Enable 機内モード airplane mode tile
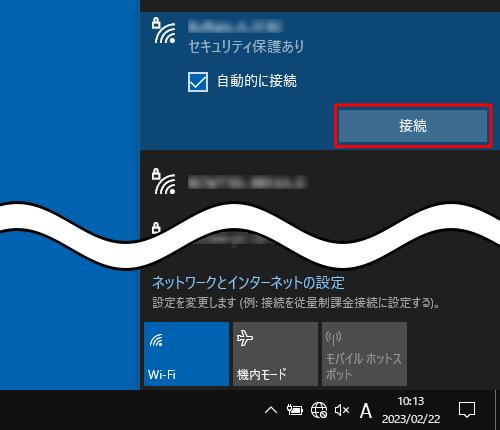 (x=275, y=354)
